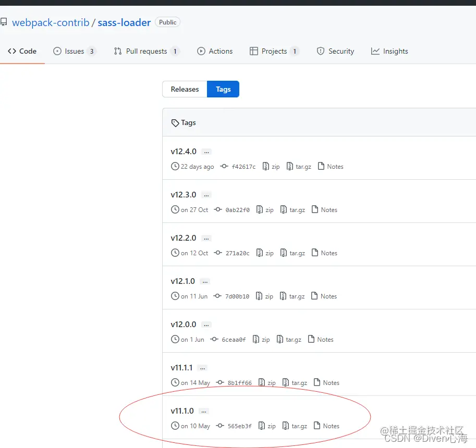Image resolution: width=476 pixels, height=448 pixels.
Task: Go to the Actions tab
Action: pyautogui.click(x=215, y=51)
